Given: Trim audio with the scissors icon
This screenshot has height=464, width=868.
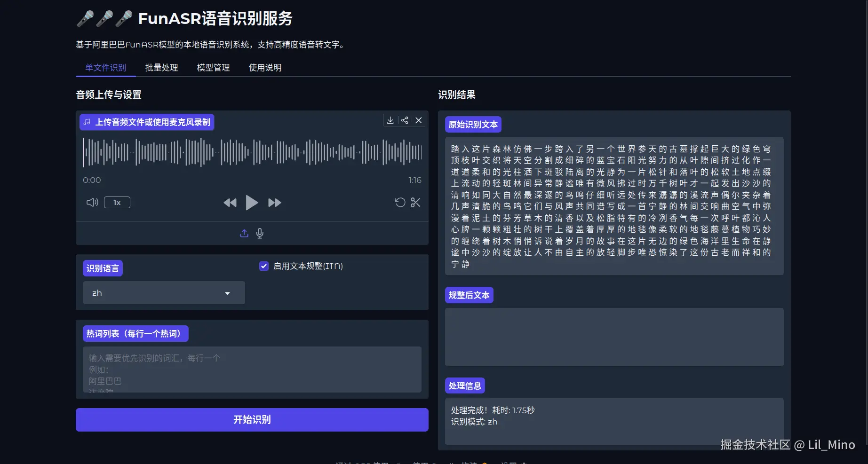Looking at the screenshot, I should point(415,203).
